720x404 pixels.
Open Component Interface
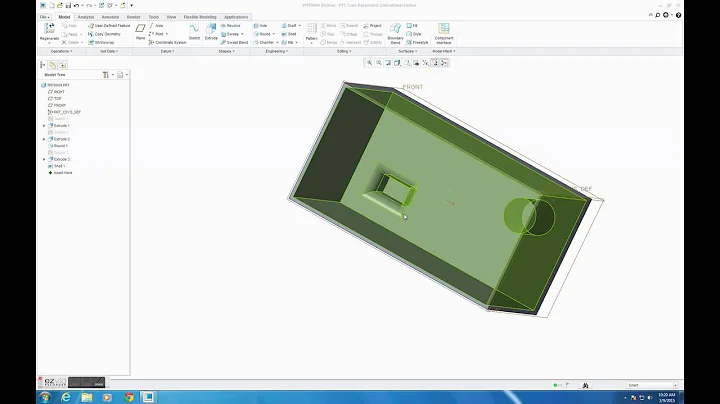pyautogui.click(x=444, y=34)
